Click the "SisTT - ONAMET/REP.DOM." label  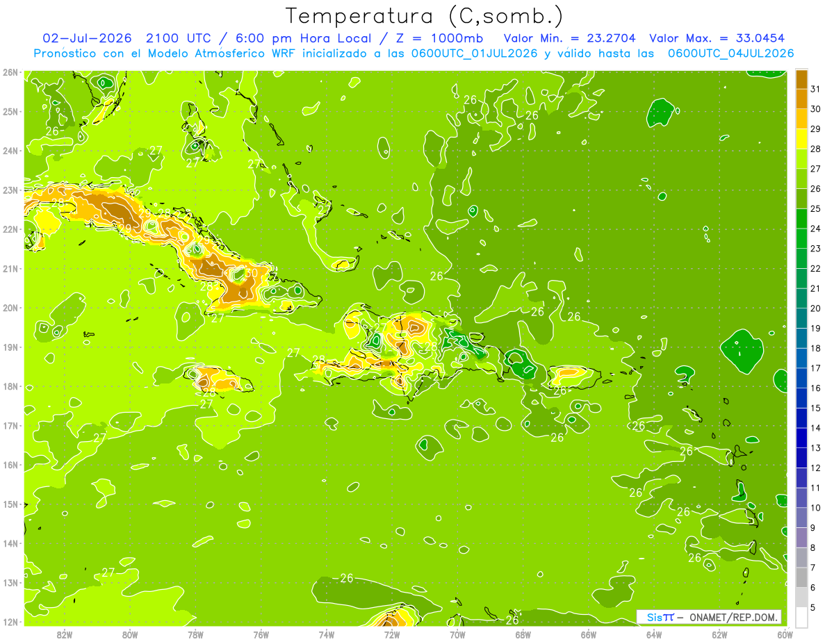pyautogui.click(x=708, y=617)
